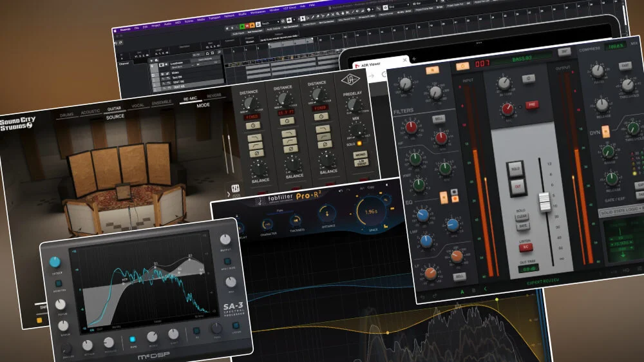Click the OUTPUT knob on McDSP SA-3
Image resolution: width=644 pixels, height=362 pixels.
point(225,239)
